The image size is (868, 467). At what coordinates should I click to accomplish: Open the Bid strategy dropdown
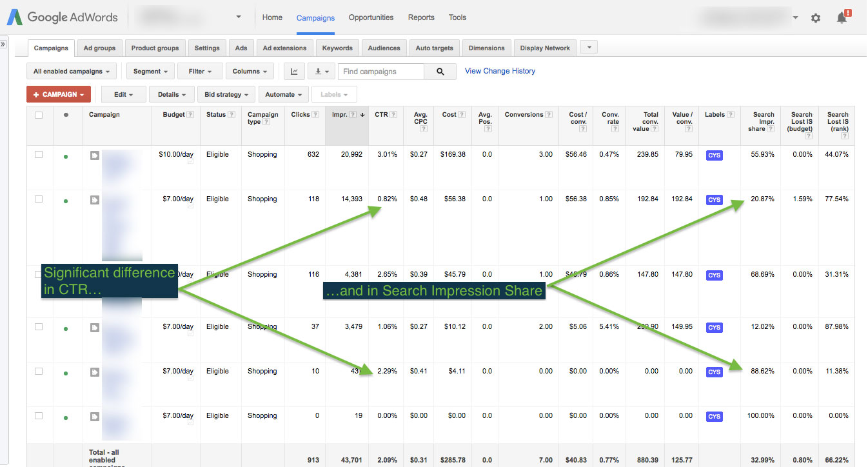coord(227,95)
